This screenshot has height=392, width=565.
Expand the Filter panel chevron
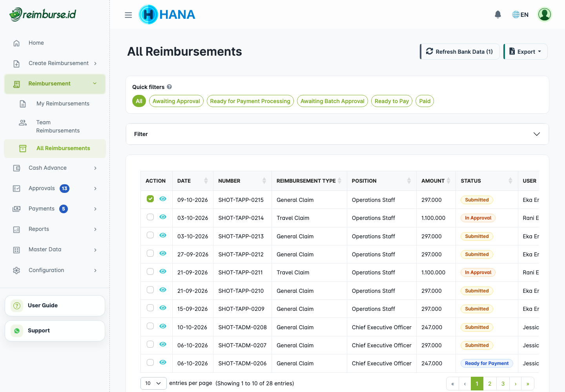point(537,134)
